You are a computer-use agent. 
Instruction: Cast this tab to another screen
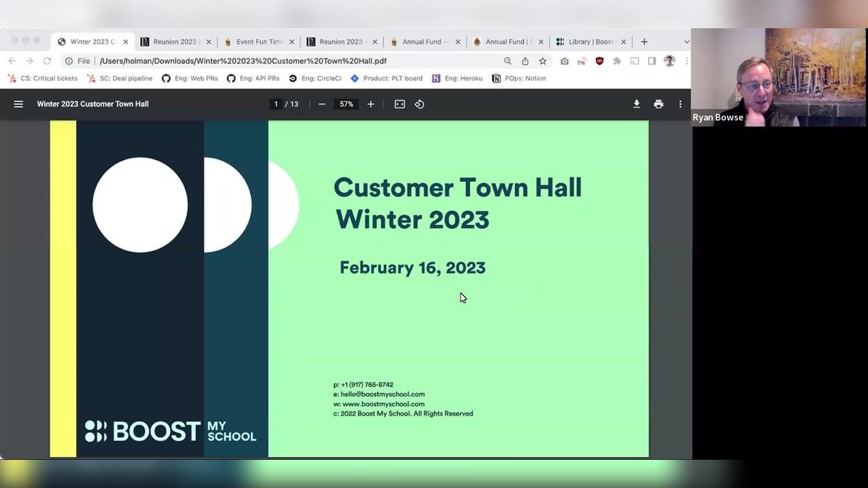pyautogui.click(x=634, y=61)
